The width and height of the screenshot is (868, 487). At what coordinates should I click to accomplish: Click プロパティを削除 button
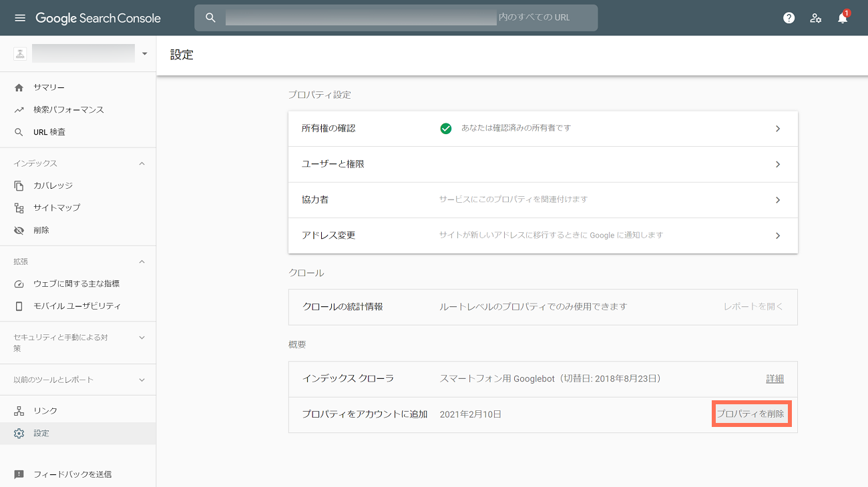pyautogui.click(x=750, y=414)
